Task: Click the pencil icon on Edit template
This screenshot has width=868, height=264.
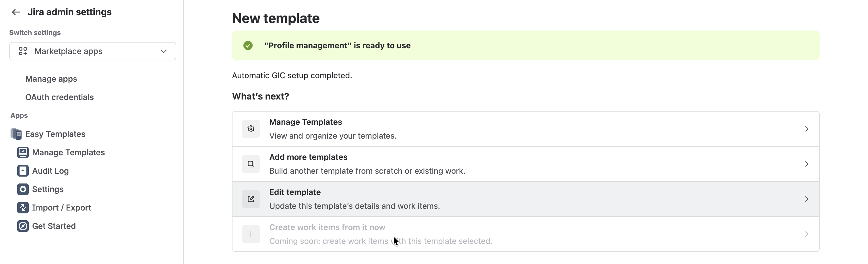Action: point(251,199)
